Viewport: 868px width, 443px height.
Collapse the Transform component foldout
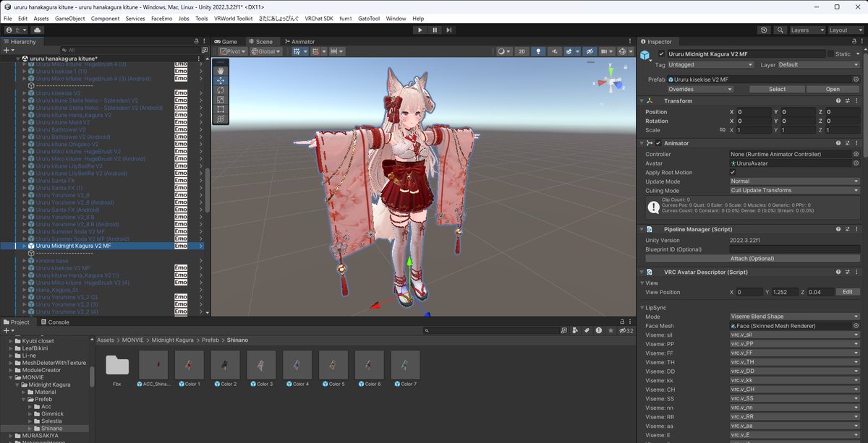[641, 101]
